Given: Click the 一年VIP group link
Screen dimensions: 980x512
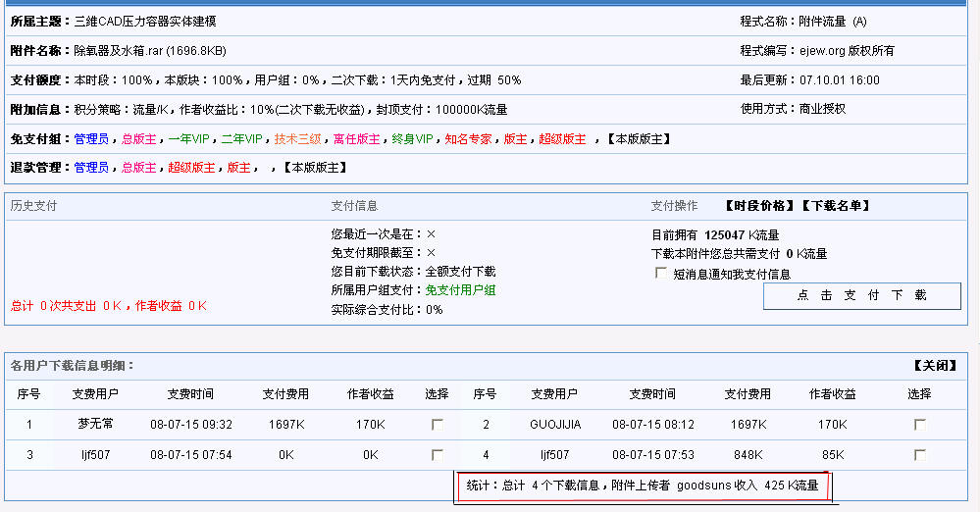Looking at the screenshot, I should pos(188,138).
